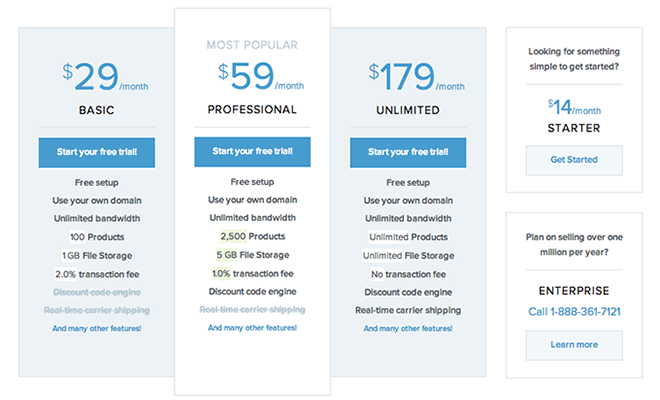660x400 pixels.
Task: Start free trial for the Basic plan
Action: (97, 152)
